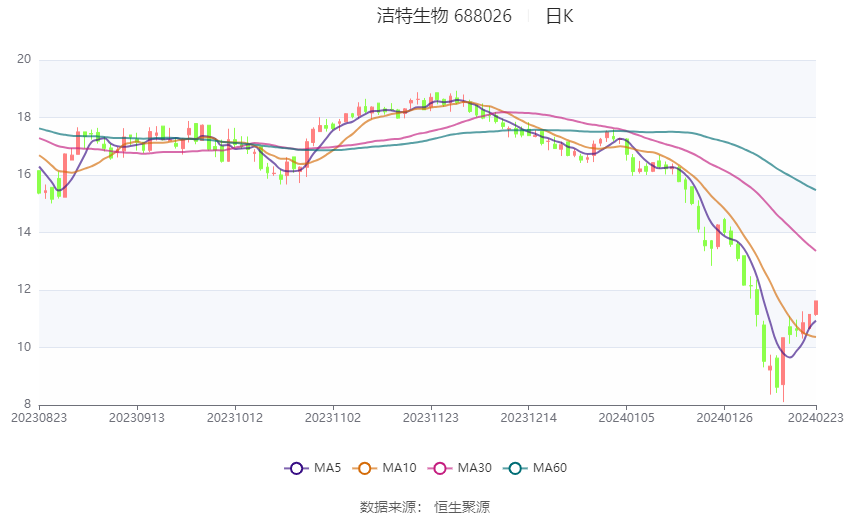850x517 pixels.
Task: Click the 恒生聚源 data source text
Action: [462, 507]
